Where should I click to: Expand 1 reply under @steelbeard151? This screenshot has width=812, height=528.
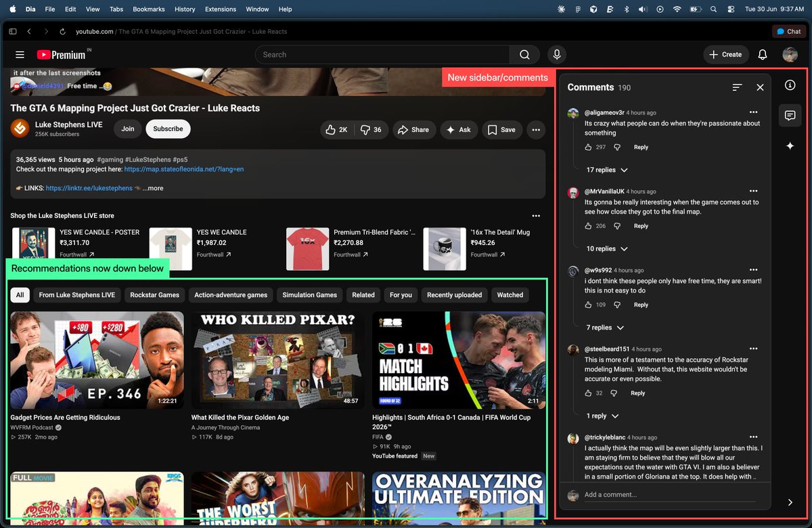602,416
